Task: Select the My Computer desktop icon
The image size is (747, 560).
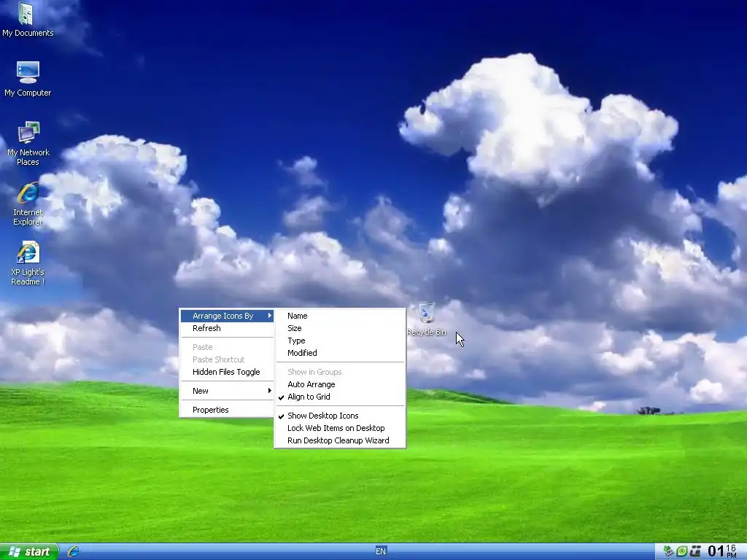Action: point(28,79)
